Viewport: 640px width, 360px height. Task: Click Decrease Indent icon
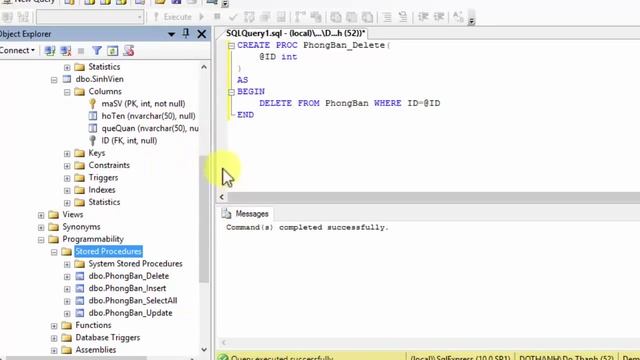(x=423, y=17)
